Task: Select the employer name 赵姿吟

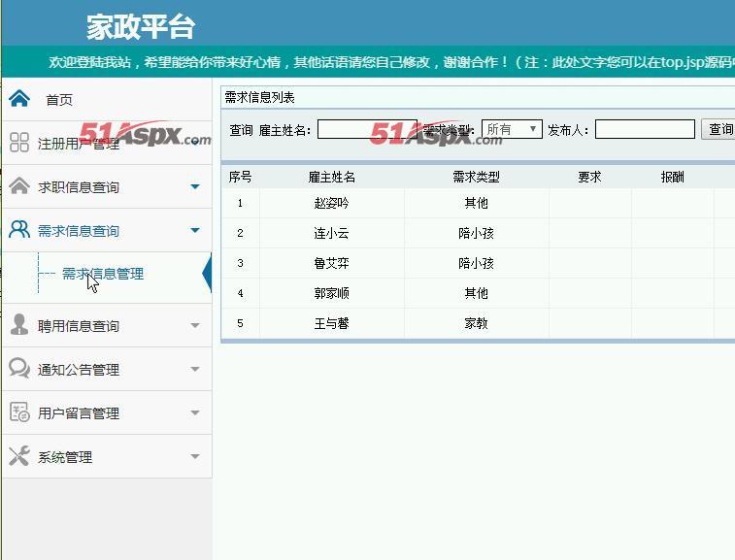Action: (331, 204)
